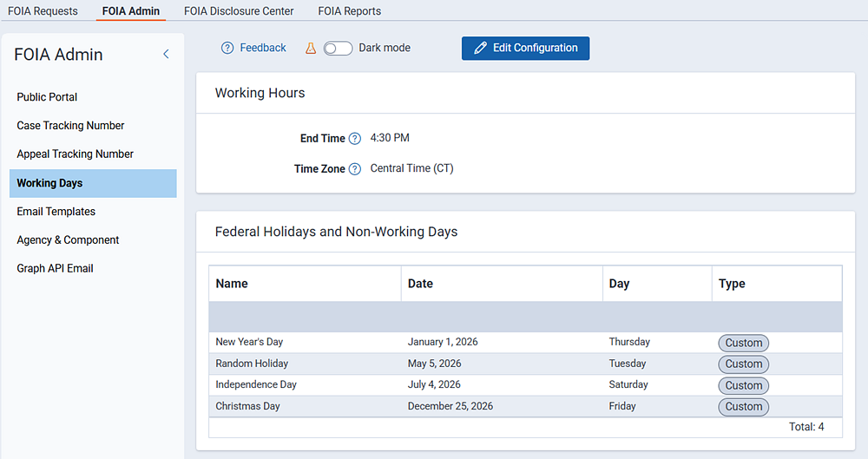Click the date May 5, 2026
This screenshot has height=459, width=868.
click(x=435, y=364)
